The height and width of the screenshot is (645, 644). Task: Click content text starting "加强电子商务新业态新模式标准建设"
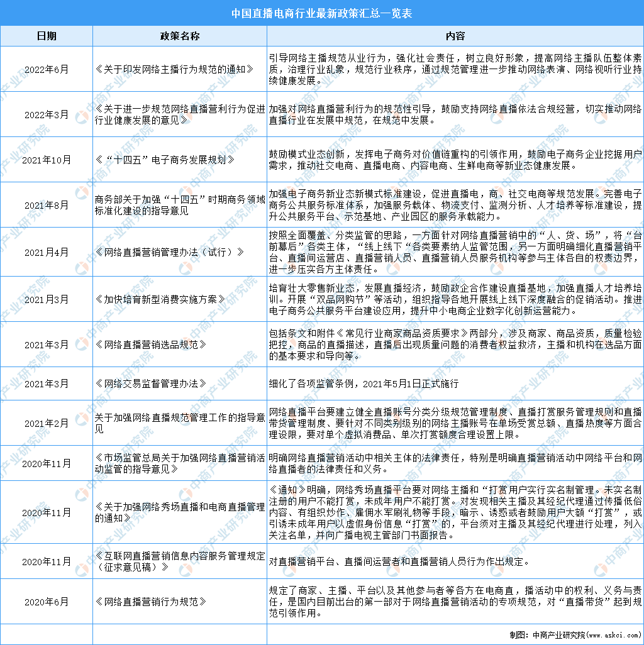(455, 205)
